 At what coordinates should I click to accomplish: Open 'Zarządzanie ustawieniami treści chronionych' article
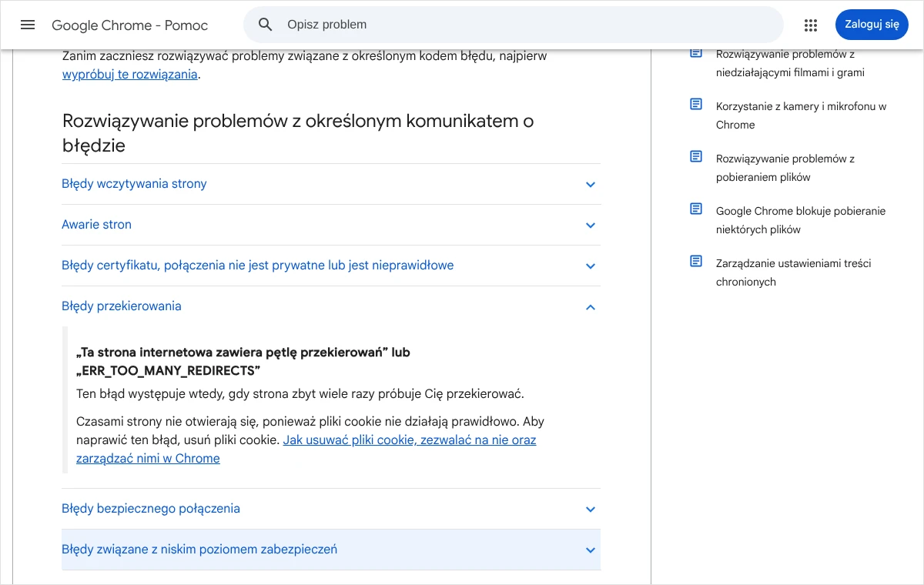point(793,272)
